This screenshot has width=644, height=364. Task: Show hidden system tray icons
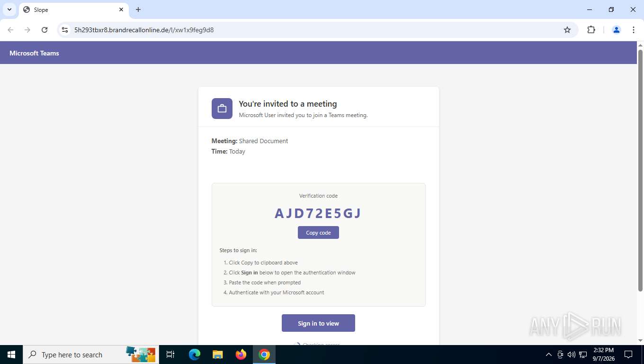[549, 355]
